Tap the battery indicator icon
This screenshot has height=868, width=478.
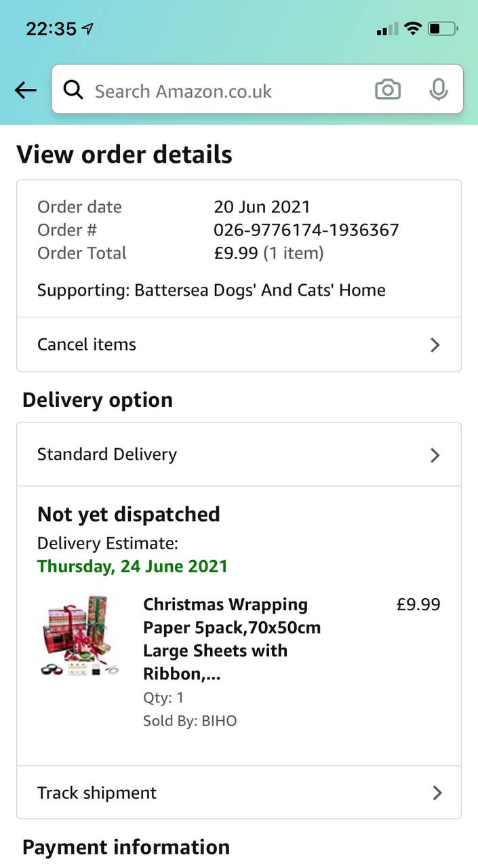443,28
